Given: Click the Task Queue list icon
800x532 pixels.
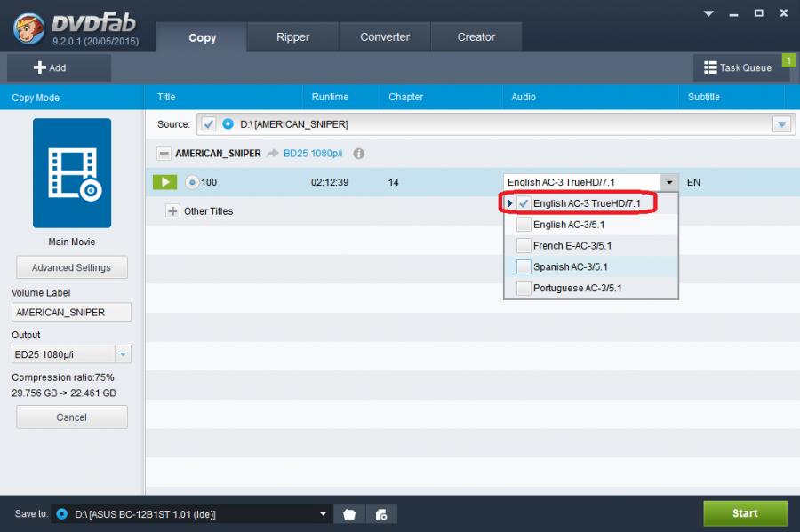Looking at the screenshot, I should (x=710, y=67).
